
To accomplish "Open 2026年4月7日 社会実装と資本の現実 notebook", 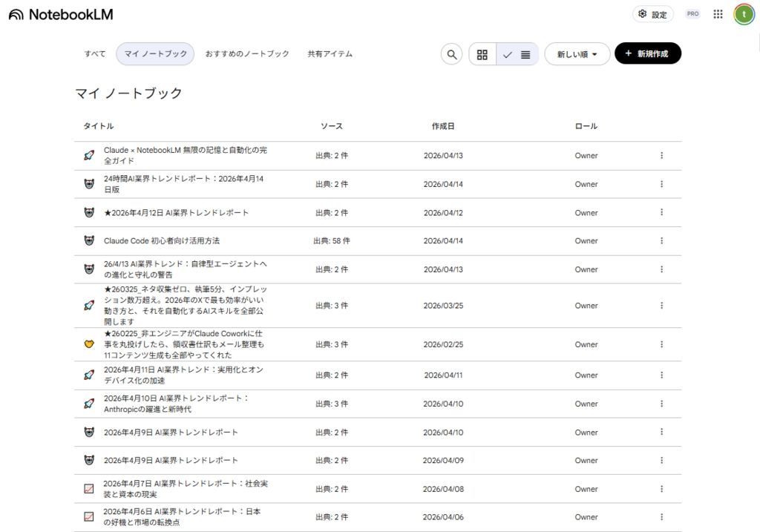I will click(185, 489).
